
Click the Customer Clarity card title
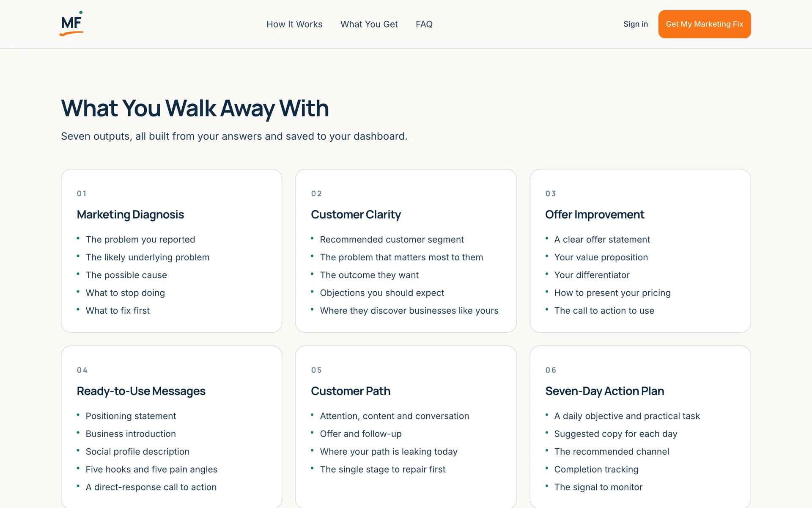point(356,215)
